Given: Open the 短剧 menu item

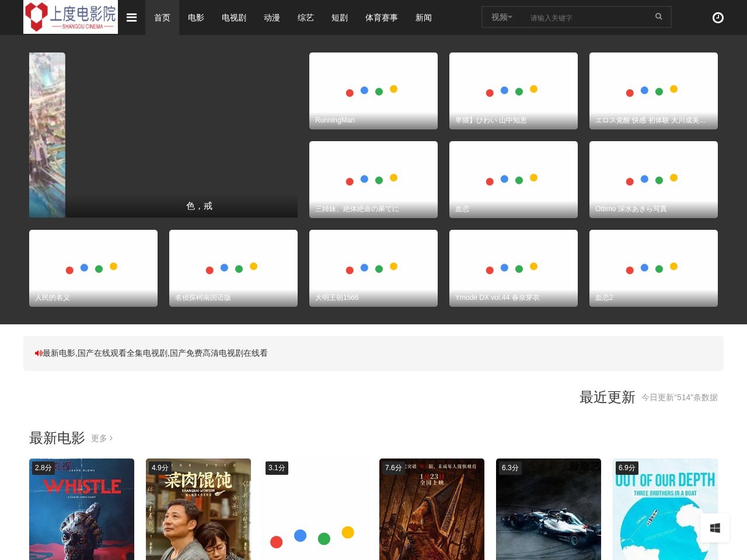Looking at the screenshot, I should coord(340,17).
